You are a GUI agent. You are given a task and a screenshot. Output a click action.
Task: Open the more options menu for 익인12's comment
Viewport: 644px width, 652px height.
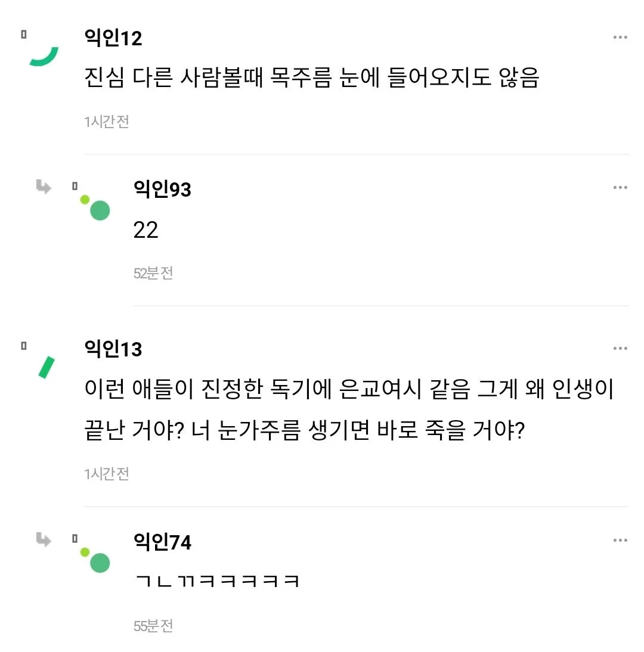tap(620, 38)
